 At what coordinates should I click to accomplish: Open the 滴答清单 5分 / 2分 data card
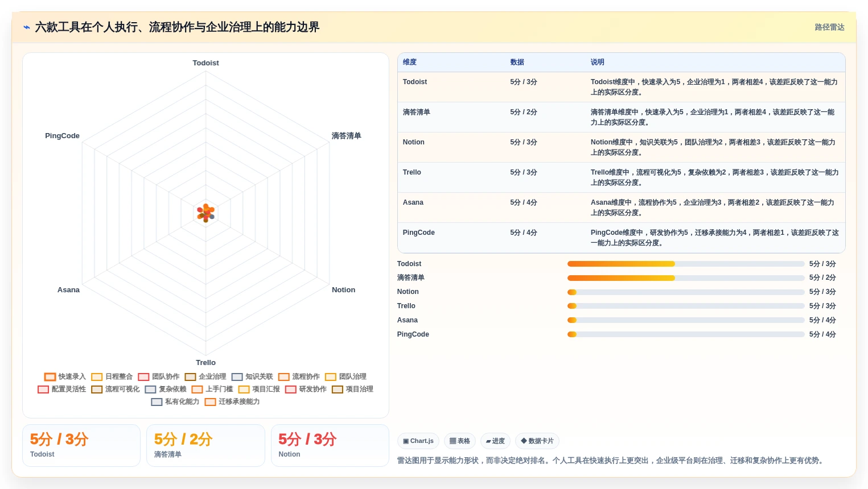coord(205,446)
